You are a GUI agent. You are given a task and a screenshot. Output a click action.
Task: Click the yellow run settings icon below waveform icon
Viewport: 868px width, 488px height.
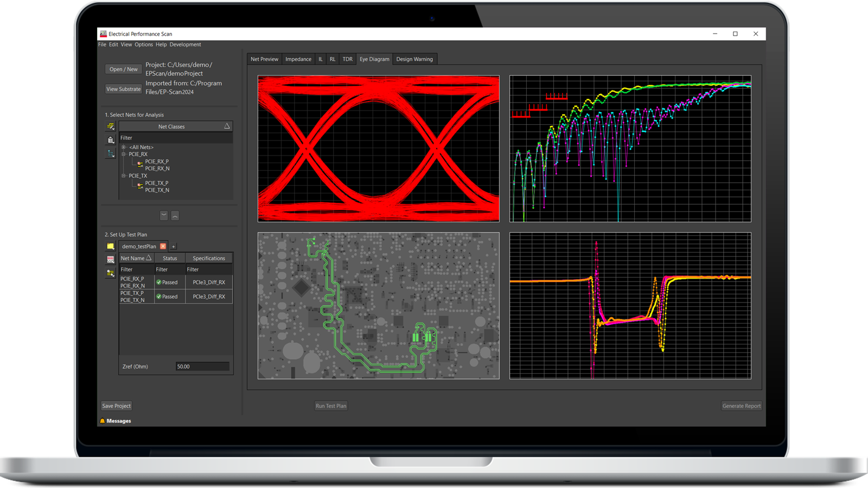coord(111,273)
